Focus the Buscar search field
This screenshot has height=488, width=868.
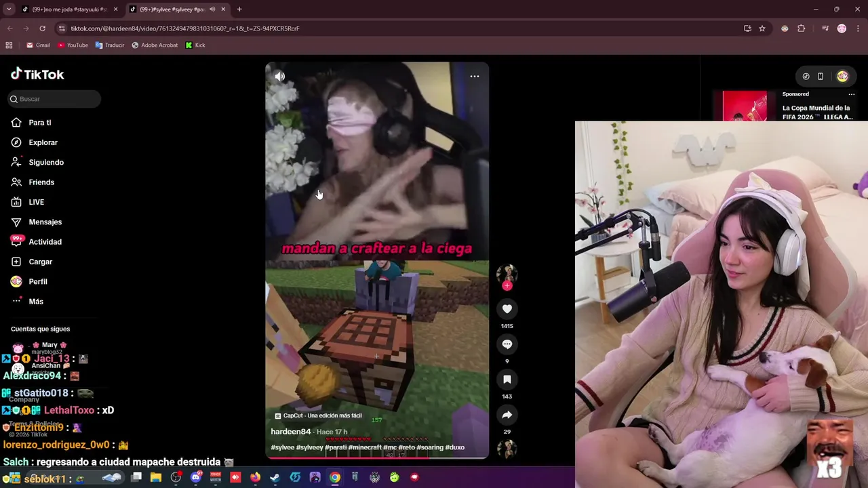coord(55,99)
